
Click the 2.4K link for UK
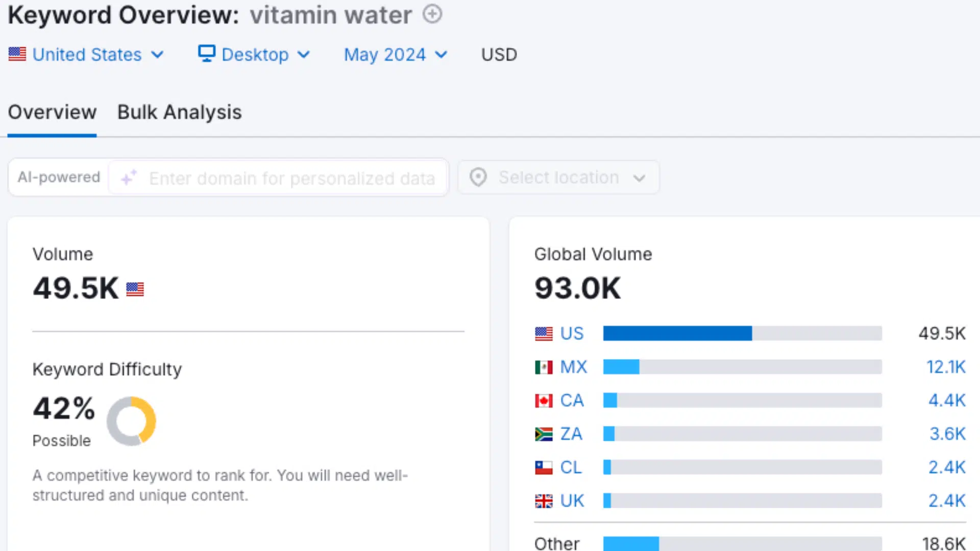(x=947, y=500)
